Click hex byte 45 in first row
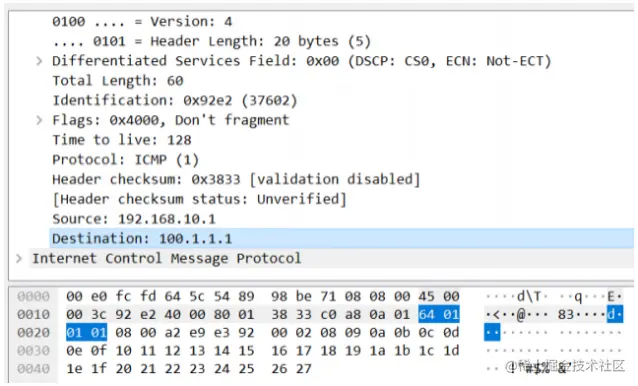638x386 pixels. pos(426,297)
